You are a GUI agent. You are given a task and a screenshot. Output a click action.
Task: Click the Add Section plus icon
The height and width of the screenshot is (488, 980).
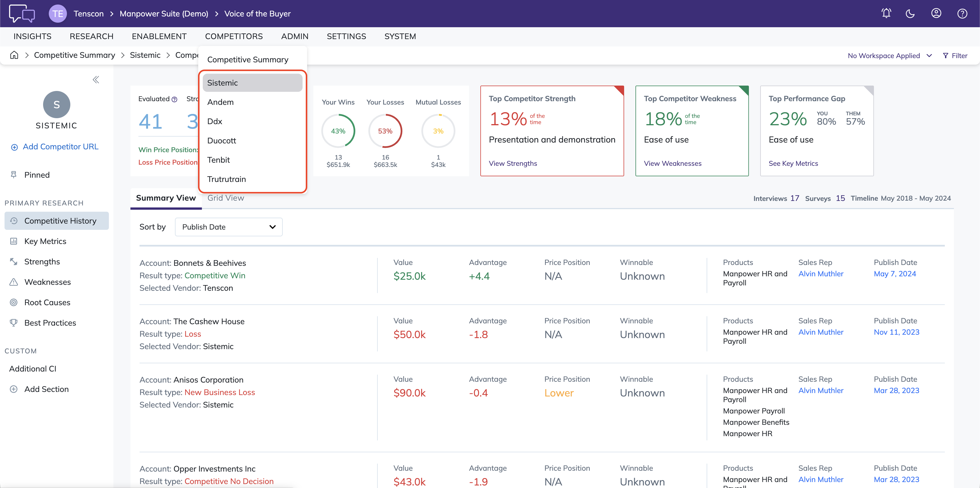coord(14,389)
